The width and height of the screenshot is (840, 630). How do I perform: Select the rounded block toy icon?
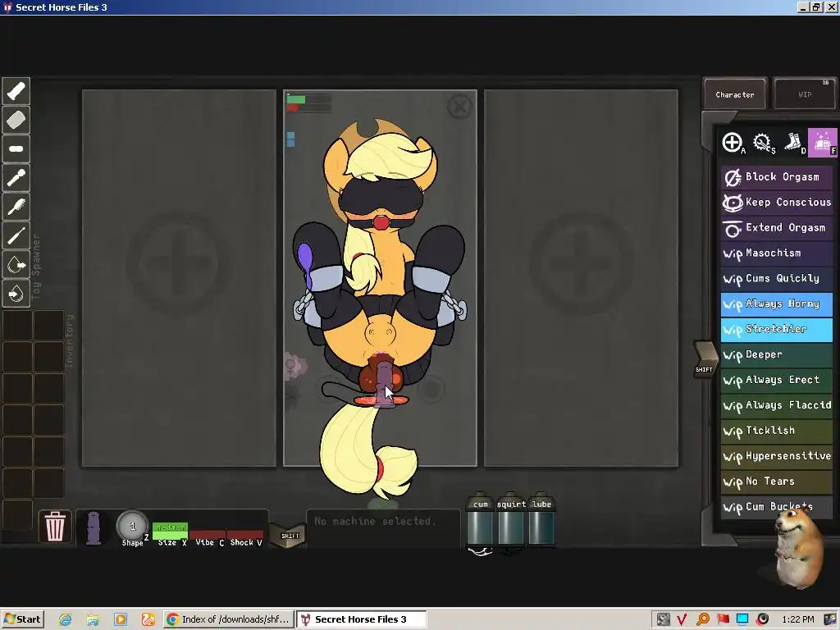pyautogui.click(x=16, y=120)
